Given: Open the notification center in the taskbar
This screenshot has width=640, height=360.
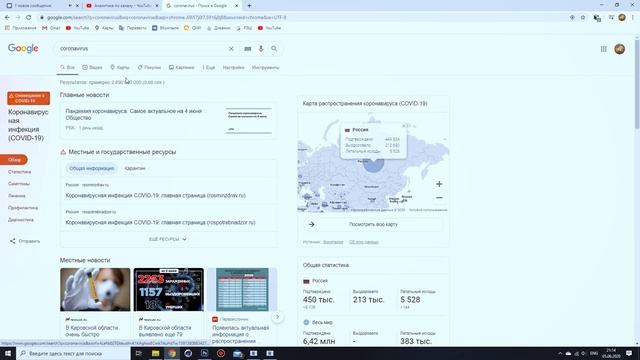Looking at the screenshot, I should pos(629,353).
